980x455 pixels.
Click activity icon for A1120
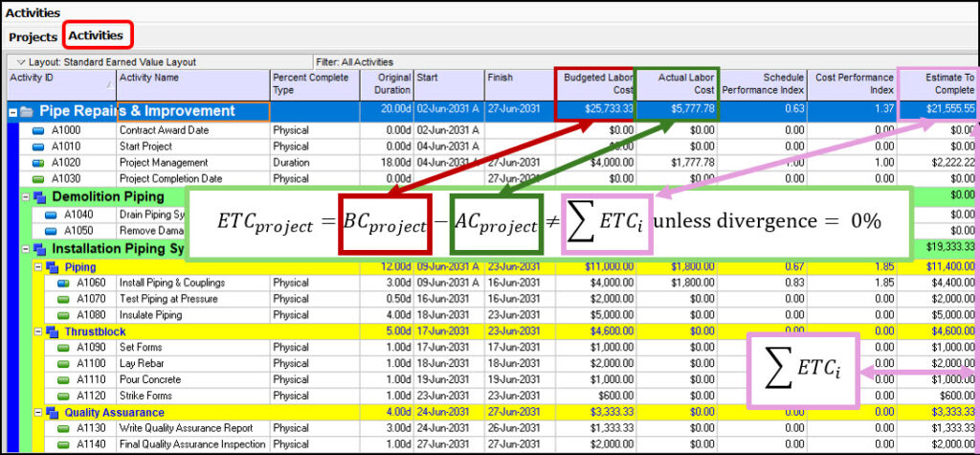click(64, 397)
